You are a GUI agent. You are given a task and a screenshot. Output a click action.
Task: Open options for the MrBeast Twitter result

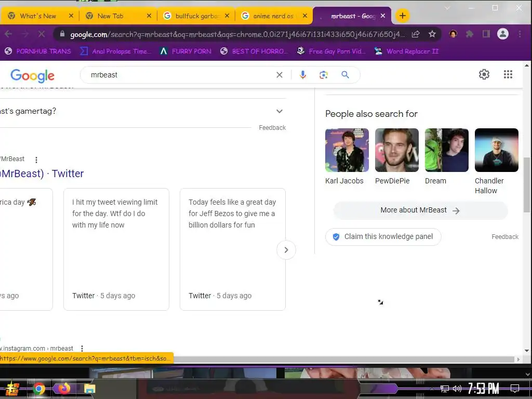coord(36,159)
